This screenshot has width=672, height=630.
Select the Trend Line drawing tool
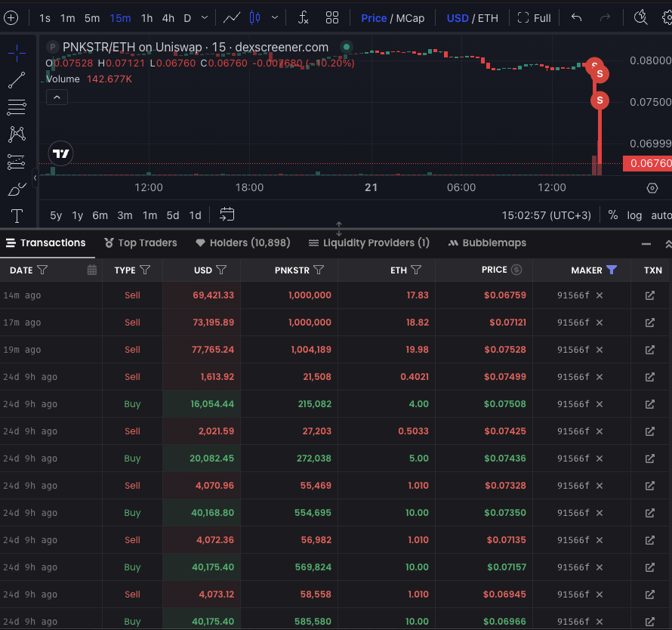(16, 80)
